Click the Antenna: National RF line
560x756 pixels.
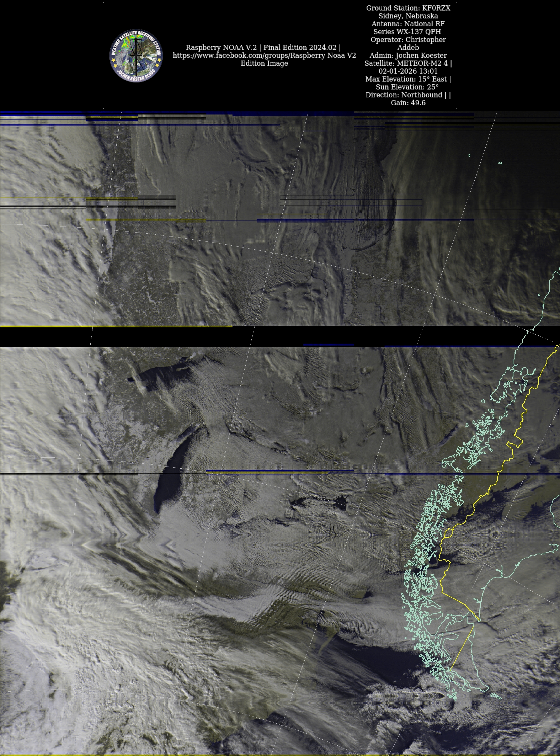click(408, 24)
